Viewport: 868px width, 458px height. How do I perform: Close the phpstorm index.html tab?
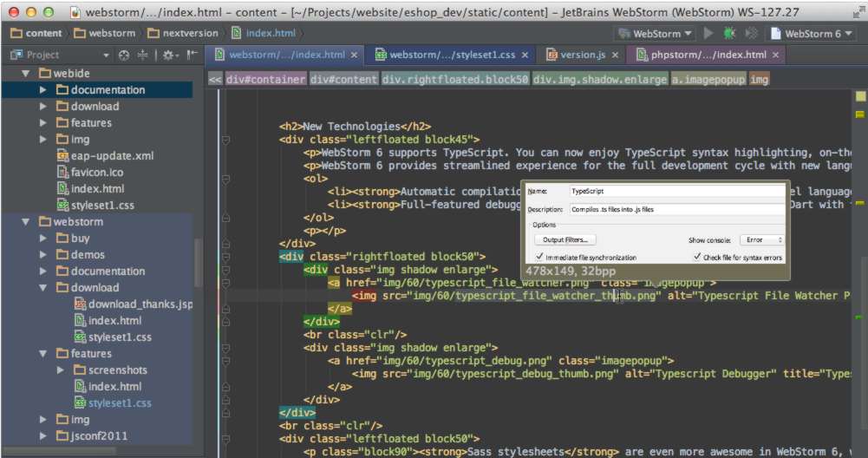(x=775, y=55)
